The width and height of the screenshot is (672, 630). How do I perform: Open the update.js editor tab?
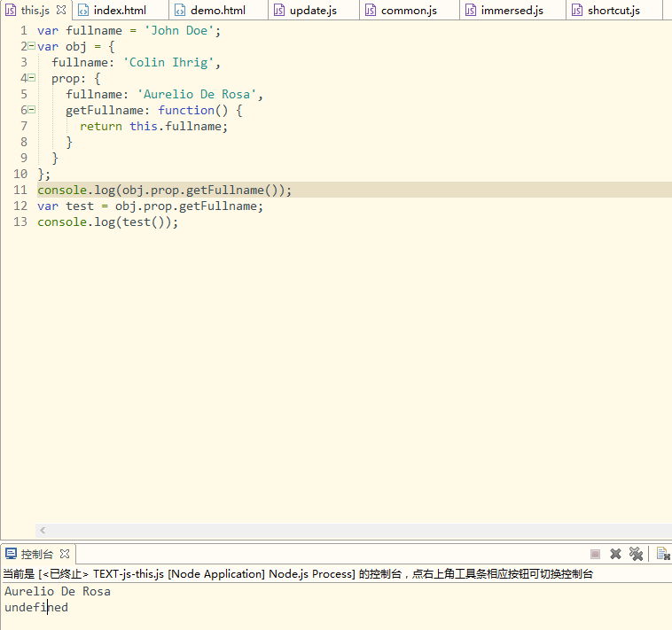tap(313, 11)
